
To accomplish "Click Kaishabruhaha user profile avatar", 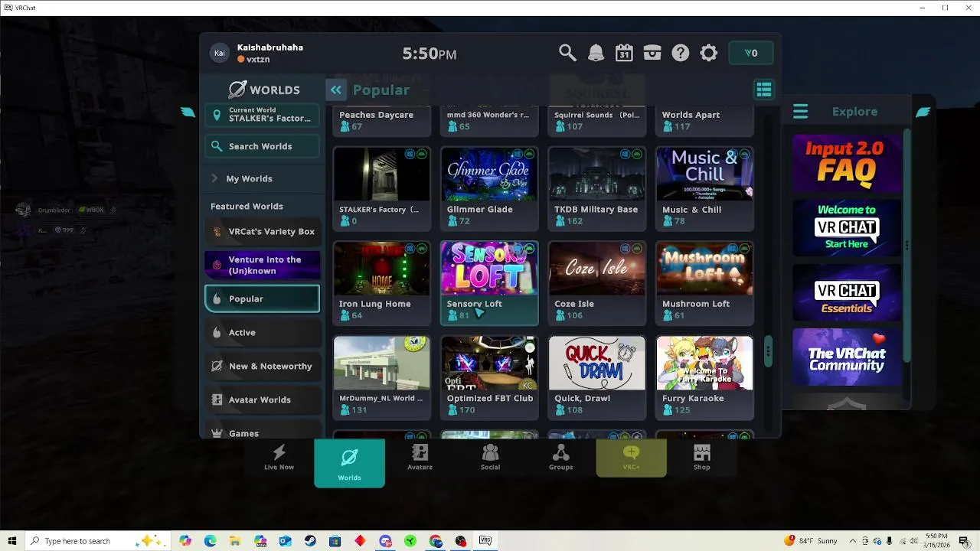I will 220,53.
